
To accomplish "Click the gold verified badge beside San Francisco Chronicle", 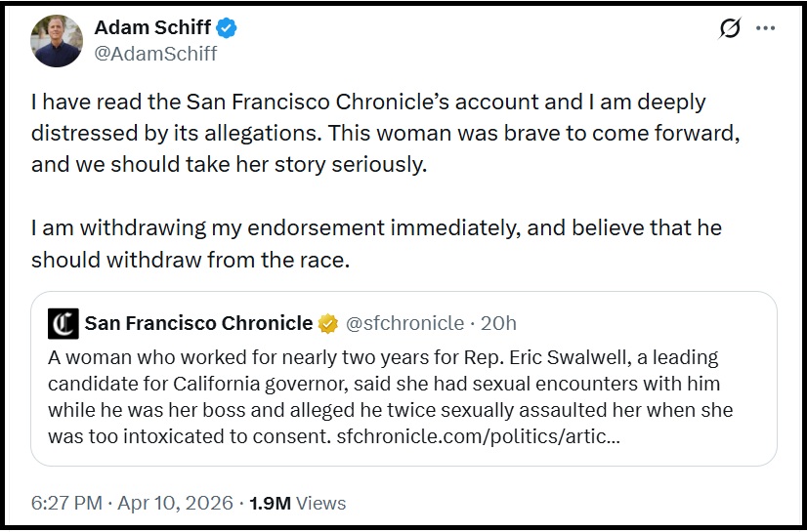I will click(x=329, y=323).
